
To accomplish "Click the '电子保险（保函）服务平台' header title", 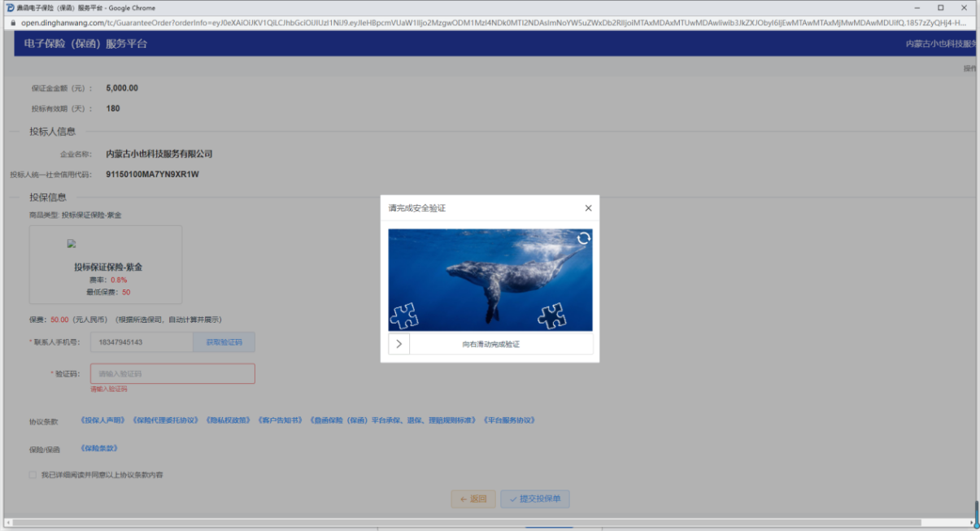I will click(87, 43).
